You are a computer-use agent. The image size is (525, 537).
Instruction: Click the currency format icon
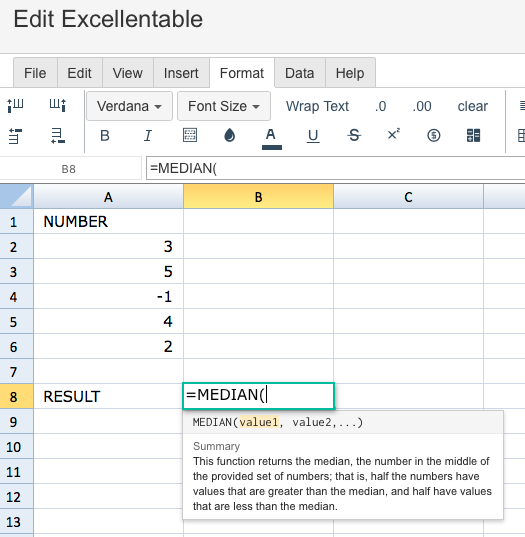point(434,135)
